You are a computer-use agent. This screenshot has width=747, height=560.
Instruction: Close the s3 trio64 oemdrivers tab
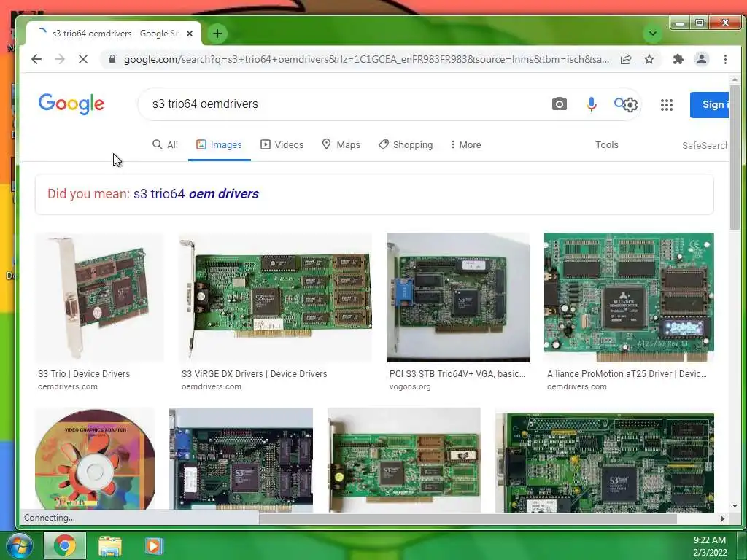[190, 34]
